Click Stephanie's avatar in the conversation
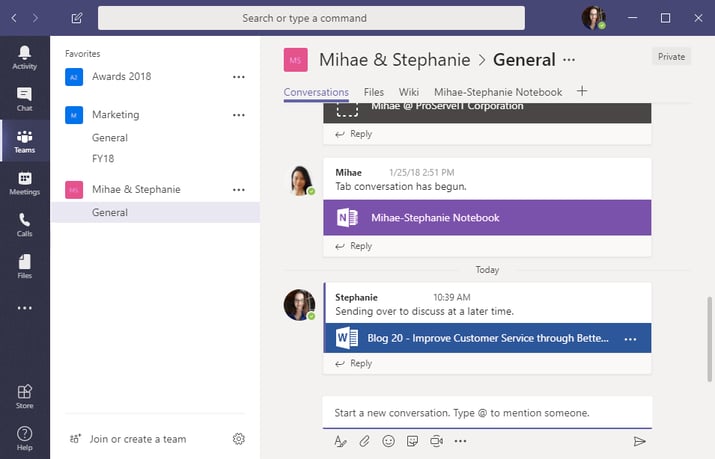The height and width of the screenshot is (459, 715). pos(299,304)
